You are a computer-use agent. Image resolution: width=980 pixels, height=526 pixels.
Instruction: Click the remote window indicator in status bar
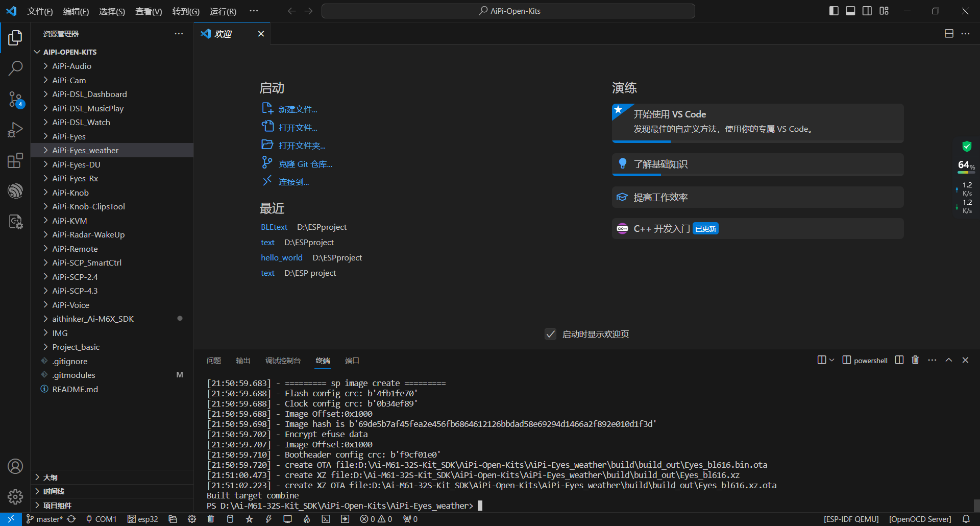coord(11,519)
